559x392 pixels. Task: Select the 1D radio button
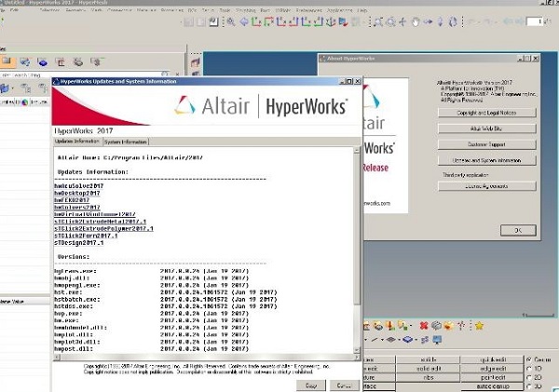click(x=529, y=368)
